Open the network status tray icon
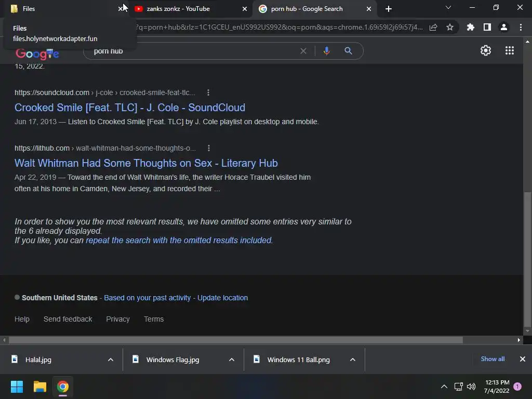Screen dimensions: 532x399 (x=458, y=387)
